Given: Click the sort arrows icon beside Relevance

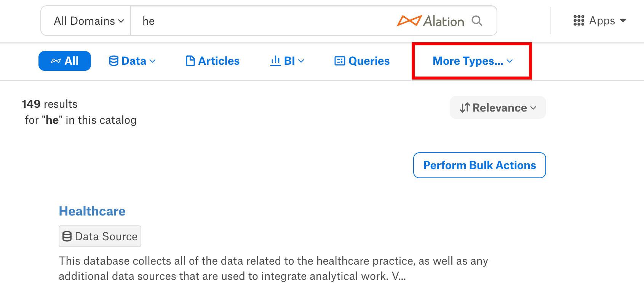Looking at the screenshot, I should [465, 108].
